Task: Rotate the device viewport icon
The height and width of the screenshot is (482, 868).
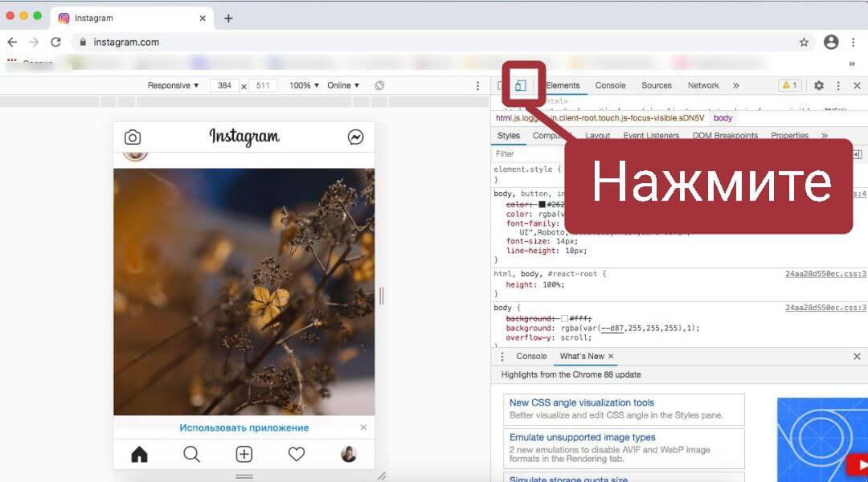Action: (x=379, y=85)
